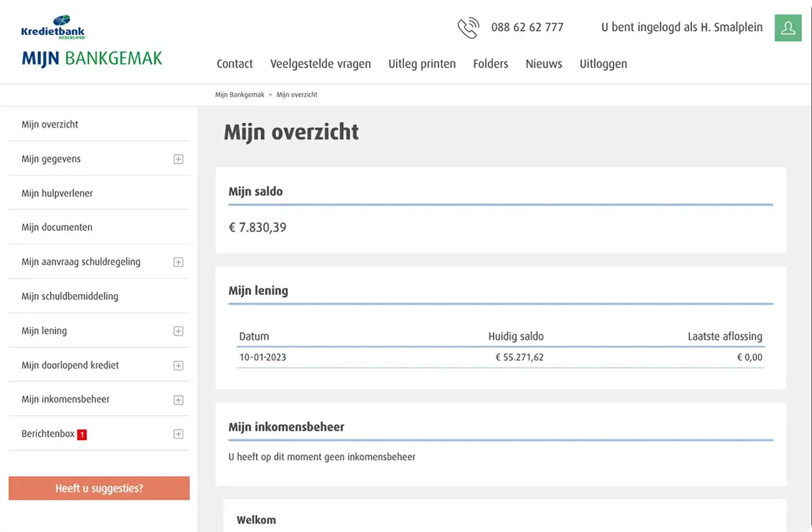Click the Mijn gegevens sidebar label
The width and height of the screenshot is (812, 532).
[x=51, y=159]
